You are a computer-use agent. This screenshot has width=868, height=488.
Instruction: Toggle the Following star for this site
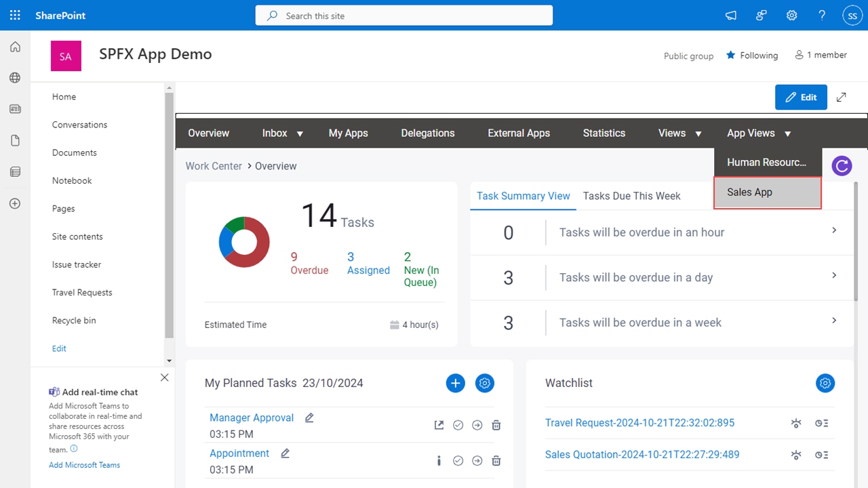click(730, 55)
